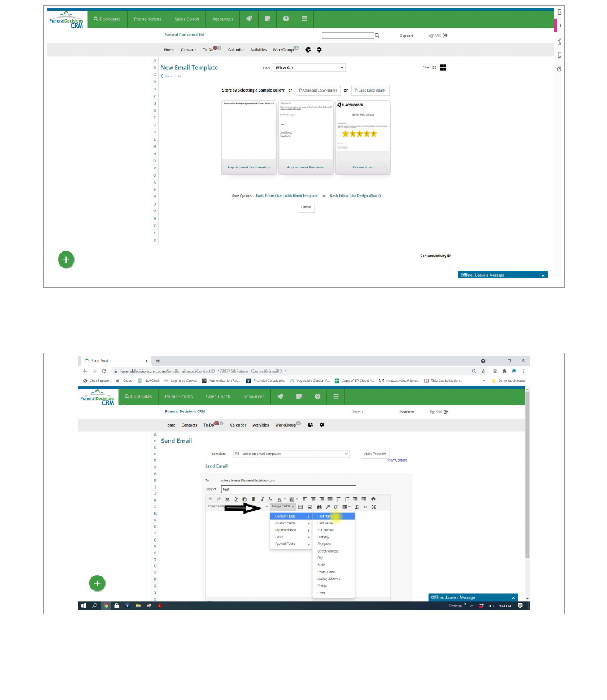
Task: Select the Review Email template thumbnail
Action: (363, 137)
